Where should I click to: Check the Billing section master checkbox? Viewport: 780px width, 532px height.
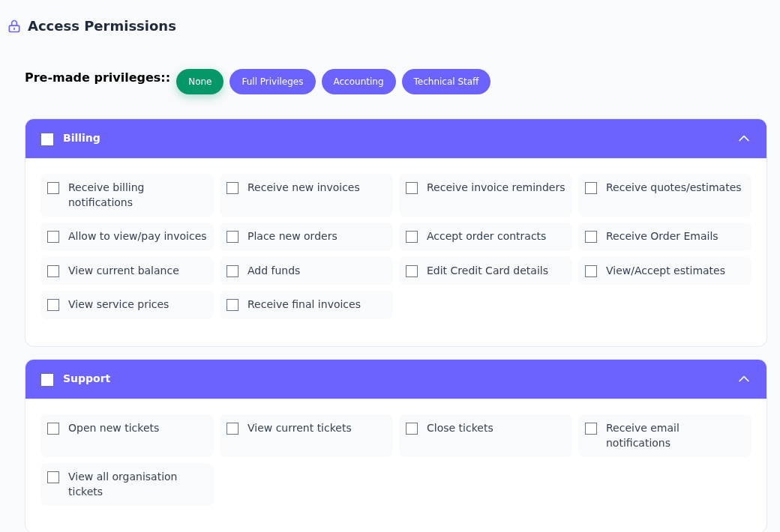(47, 139)
